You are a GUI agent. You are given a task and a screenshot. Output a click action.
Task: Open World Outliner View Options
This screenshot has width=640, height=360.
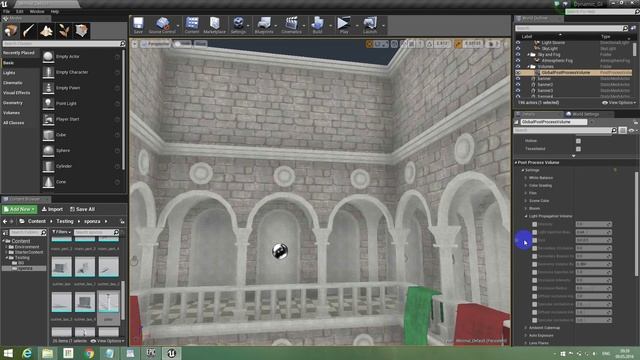pyautogui.click(x=619, y=103)
